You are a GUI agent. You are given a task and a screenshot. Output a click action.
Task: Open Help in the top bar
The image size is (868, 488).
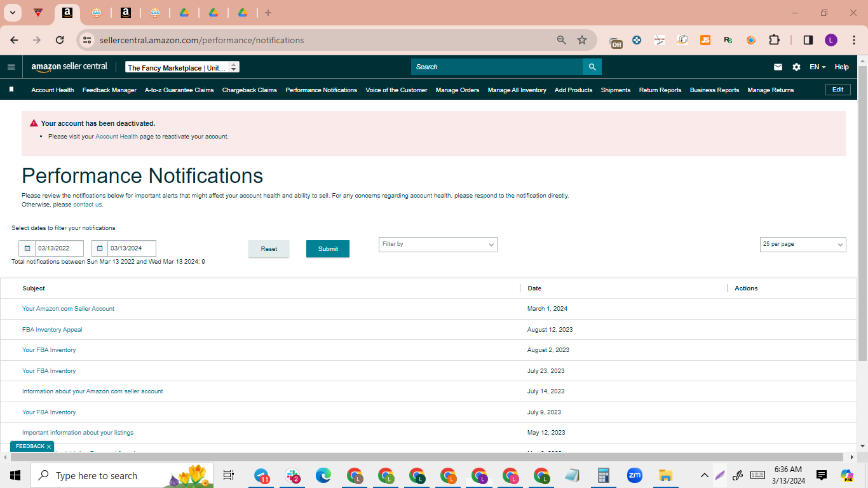841,67
